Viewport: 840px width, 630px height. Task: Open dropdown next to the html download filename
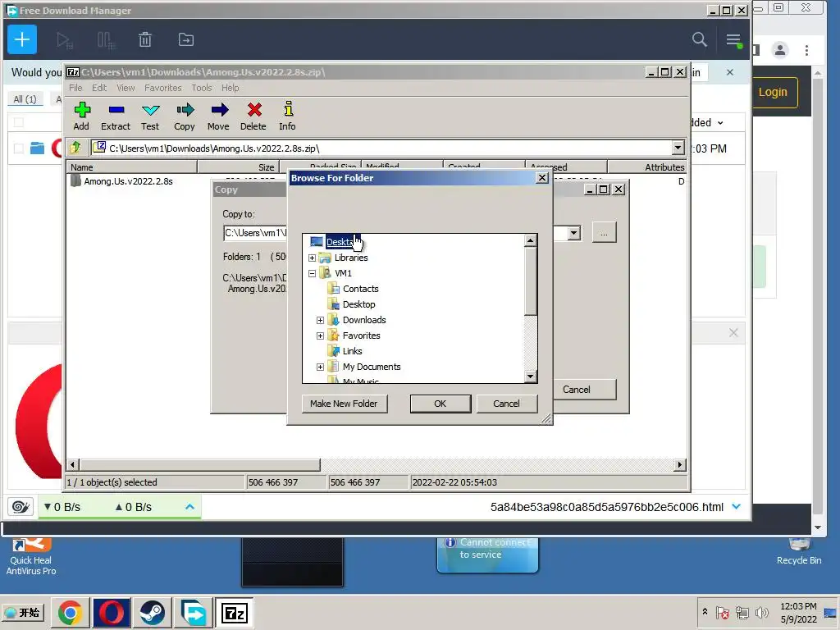coord(737,507)
